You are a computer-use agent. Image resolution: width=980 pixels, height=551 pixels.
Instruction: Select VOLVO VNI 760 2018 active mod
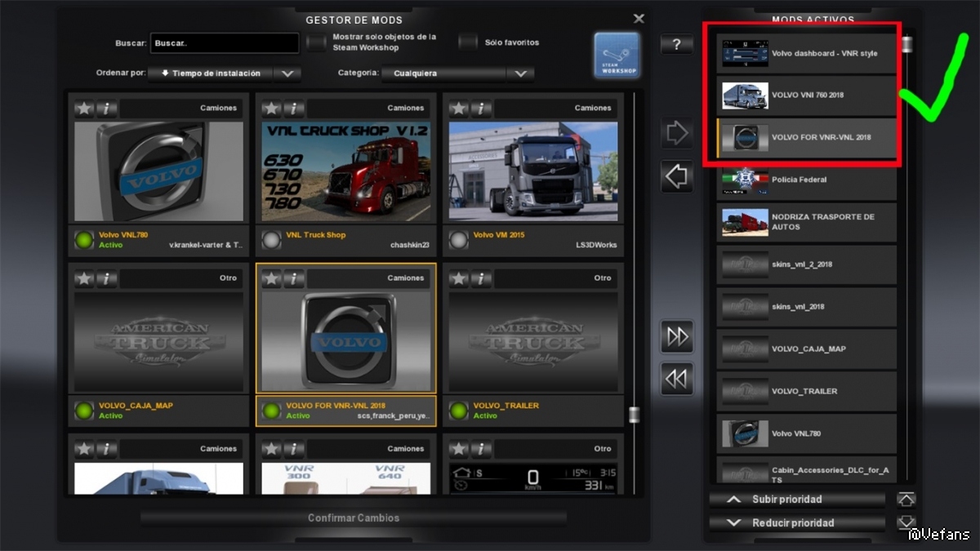point(807,96)
